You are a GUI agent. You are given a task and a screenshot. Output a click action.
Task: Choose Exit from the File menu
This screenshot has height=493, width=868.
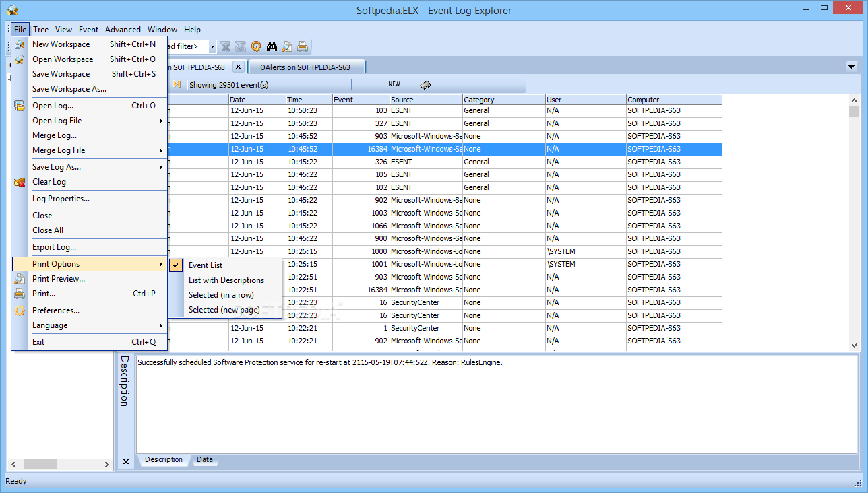pyautogui.click(x=89, y=342)
